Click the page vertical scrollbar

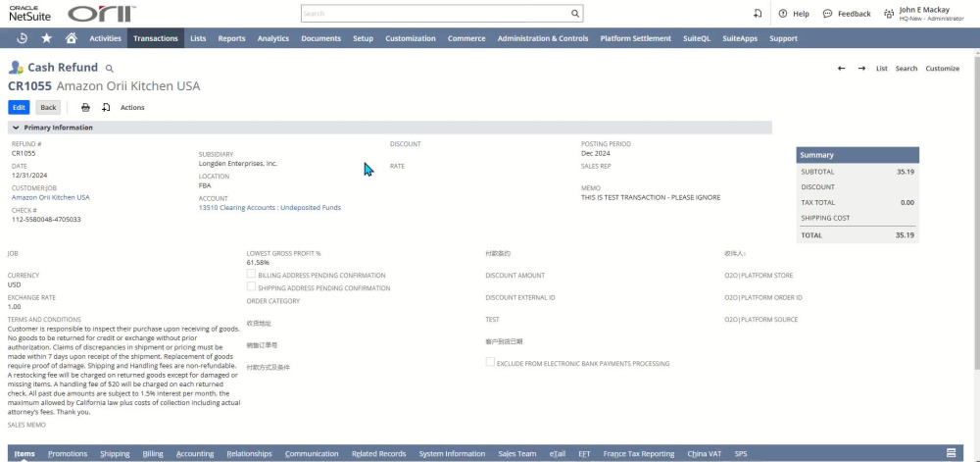pos(976,213)
